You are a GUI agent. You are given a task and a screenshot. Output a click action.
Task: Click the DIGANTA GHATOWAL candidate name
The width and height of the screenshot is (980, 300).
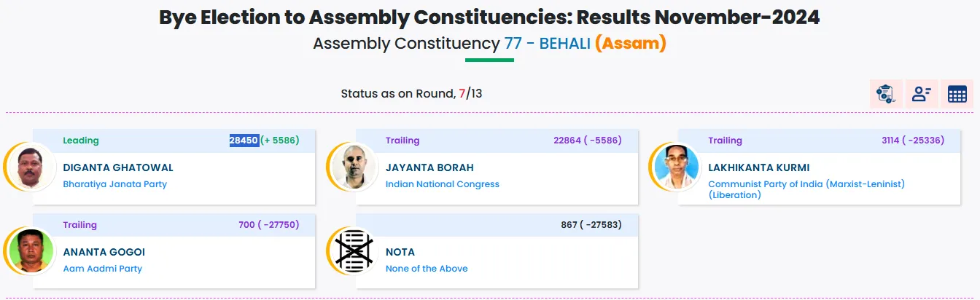[118, 167]
